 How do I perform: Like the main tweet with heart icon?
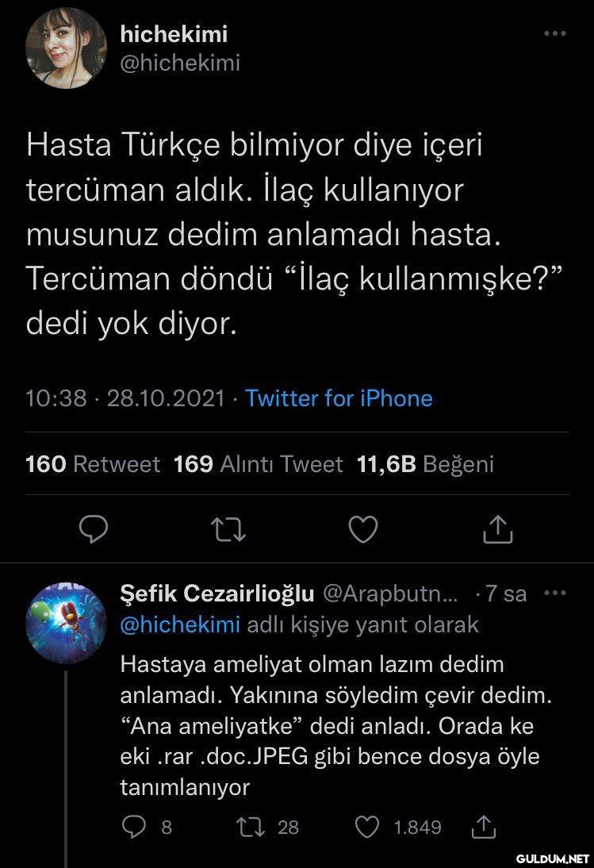point(363,529)
